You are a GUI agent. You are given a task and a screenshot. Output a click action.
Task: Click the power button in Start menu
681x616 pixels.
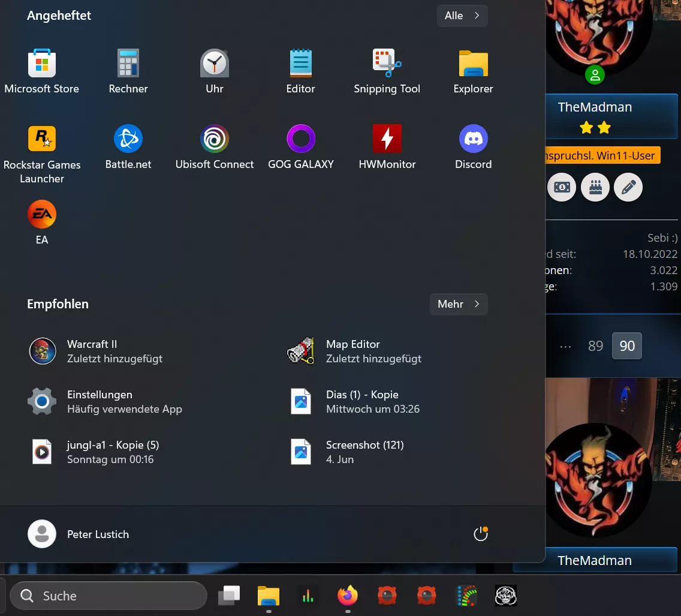pyautogui.click(x=481, y=534)
